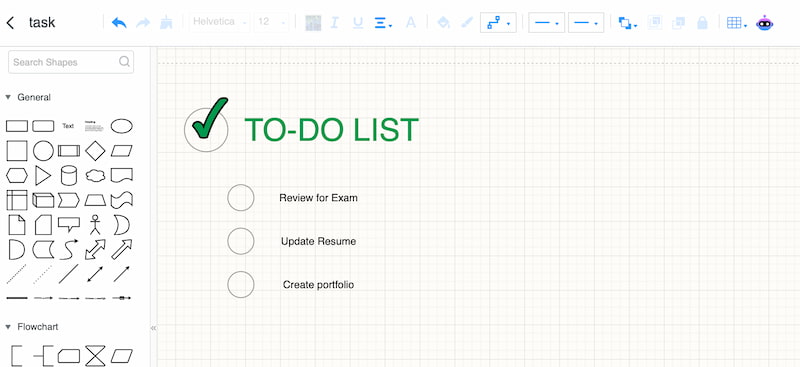Toggle bold text formatting
This screenshot has width=800, height=367.
[313, 23]
